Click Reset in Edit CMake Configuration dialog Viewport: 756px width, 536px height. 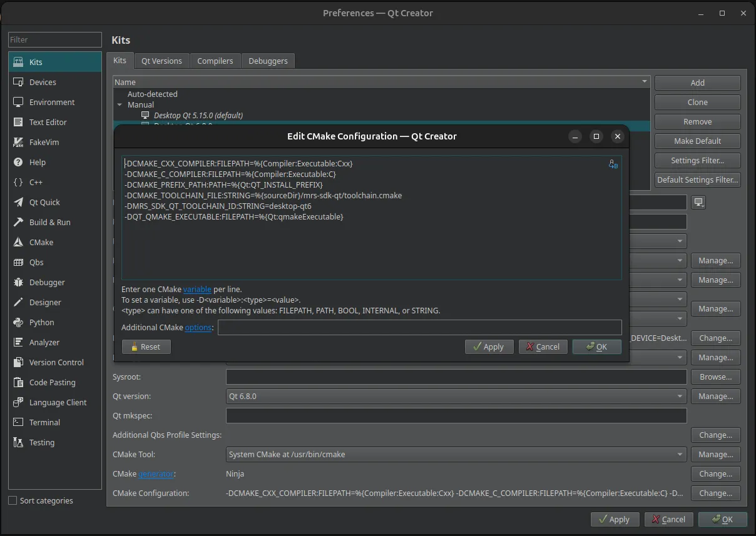coord(146,346)
